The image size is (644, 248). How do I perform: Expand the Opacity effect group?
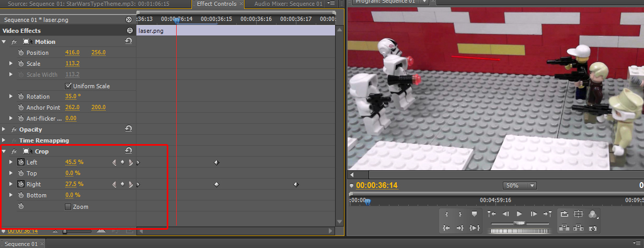tap(4, 129)
